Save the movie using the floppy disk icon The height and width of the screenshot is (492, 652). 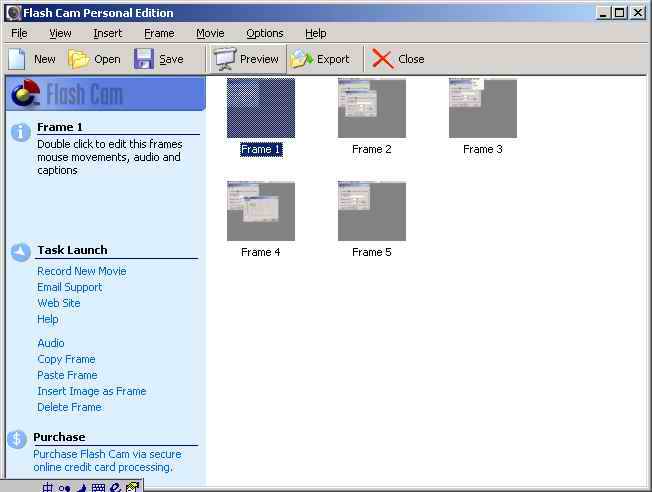145,59
